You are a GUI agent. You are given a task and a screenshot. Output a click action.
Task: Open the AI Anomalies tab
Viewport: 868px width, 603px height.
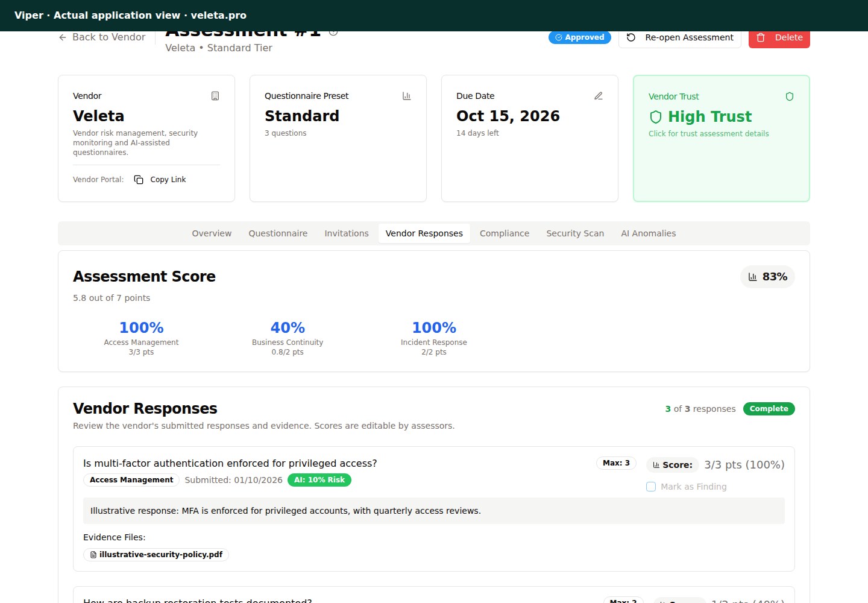[649, 233]
